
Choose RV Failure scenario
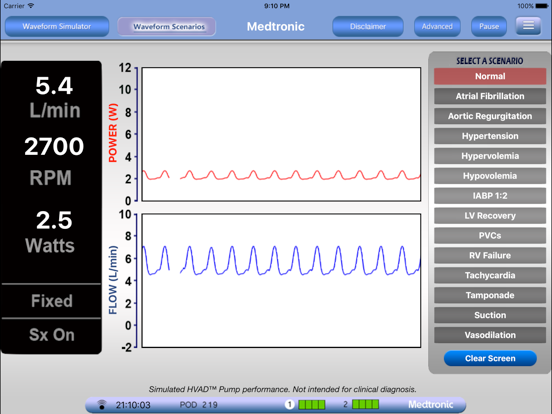tap(490, 255)
